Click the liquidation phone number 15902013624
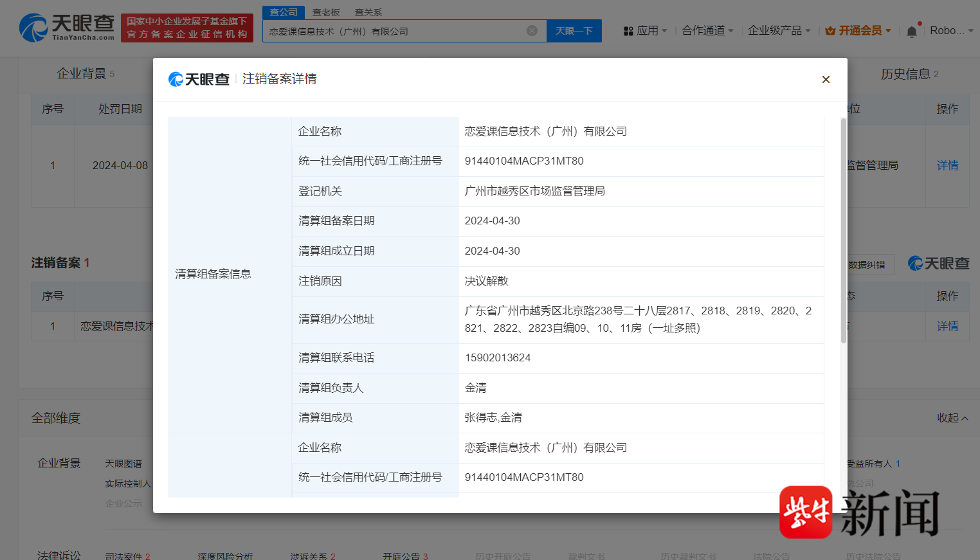 [x=498, y=357]
